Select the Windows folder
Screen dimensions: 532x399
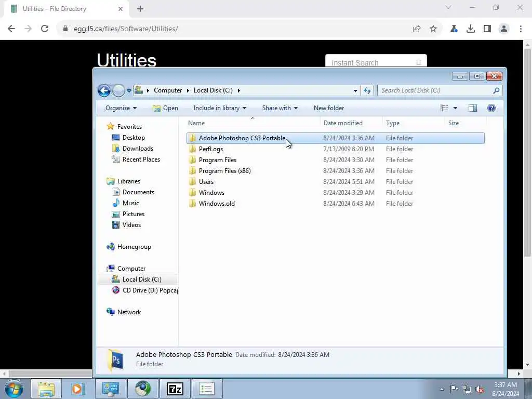click(335, 192)
